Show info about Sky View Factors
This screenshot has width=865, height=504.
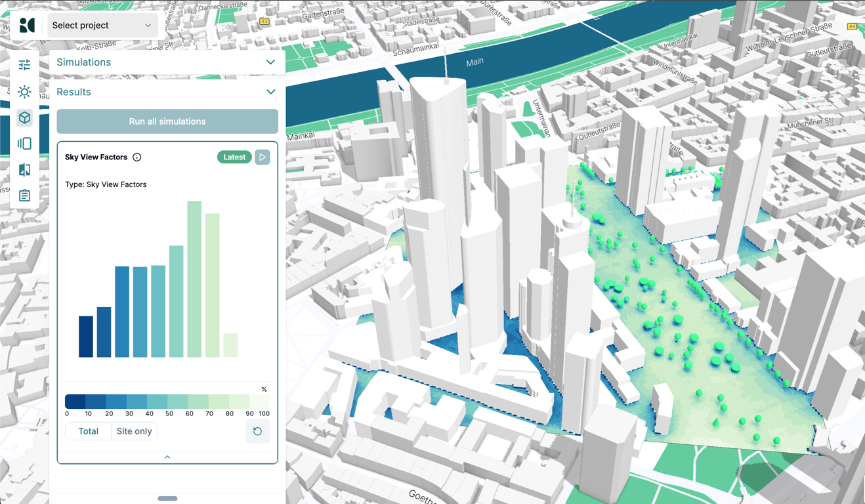tap(137, 157)
